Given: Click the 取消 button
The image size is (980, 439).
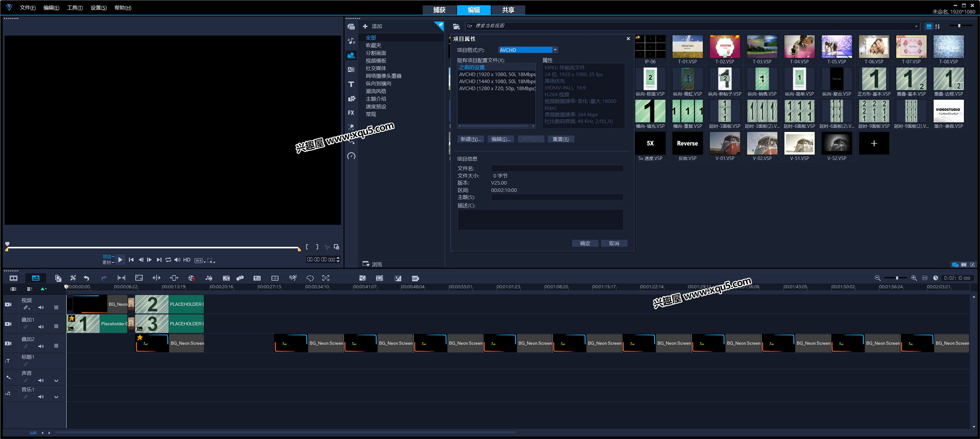Looking at the screenshot, I should [x=614, y=243].
